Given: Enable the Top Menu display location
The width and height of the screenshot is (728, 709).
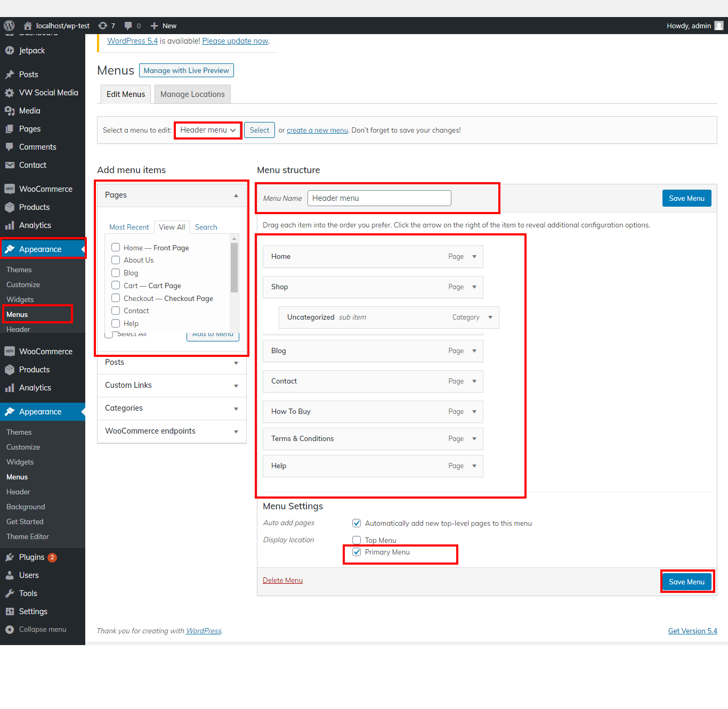Looking at the screenshot, I should pos(357,540).
